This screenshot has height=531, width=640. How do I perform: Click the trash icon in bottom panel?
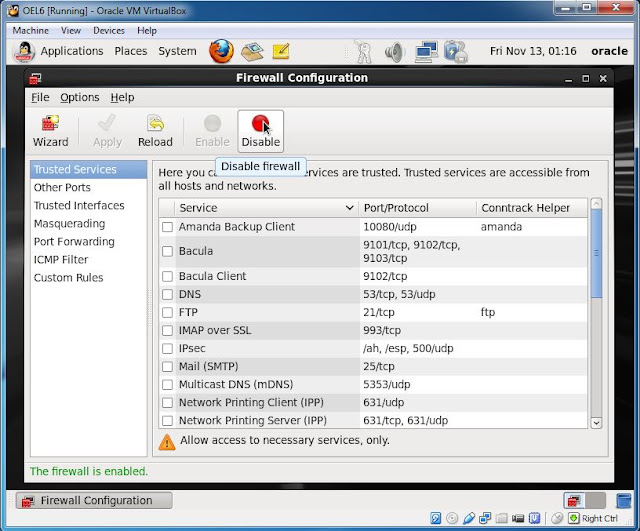click(x=623, y=500)
